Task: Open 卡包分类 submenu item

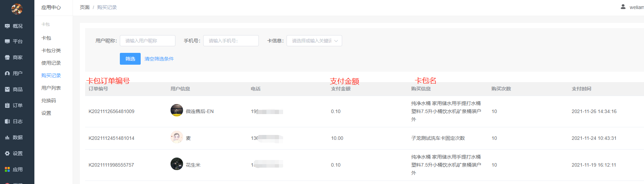Action: pyautogui.click(x=51, y=50)
